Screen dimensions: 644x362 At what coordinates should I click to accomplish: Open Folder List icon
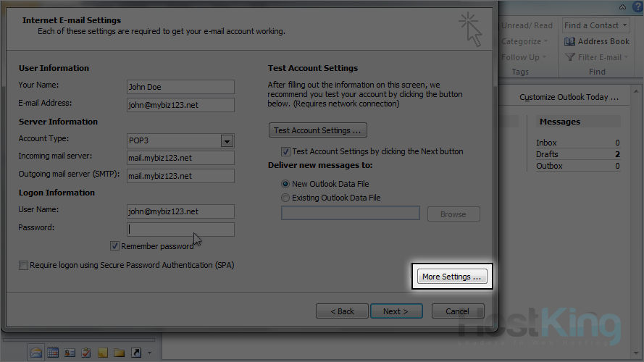click(120, 353)
